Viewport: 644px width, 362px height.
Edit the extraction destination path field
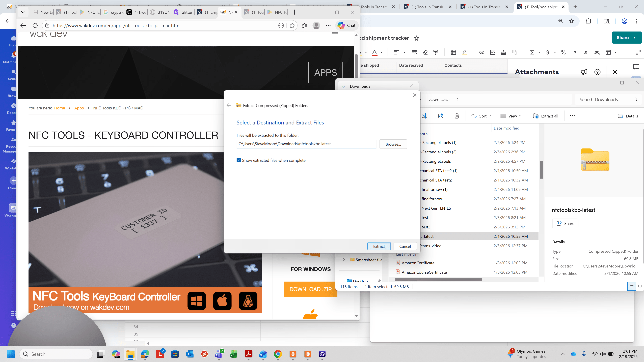[306, 144]
